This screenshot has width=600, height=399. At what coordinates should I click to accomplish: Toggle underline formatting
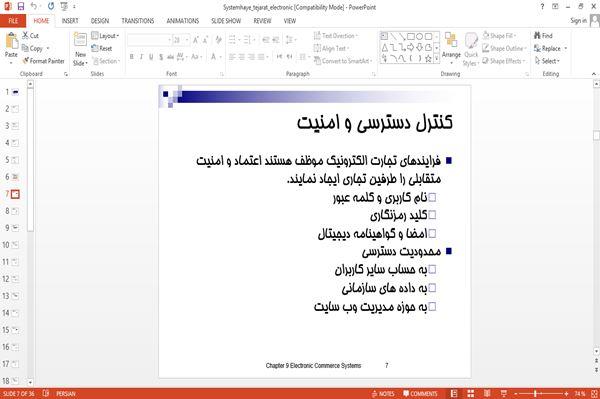coord(151,57)
